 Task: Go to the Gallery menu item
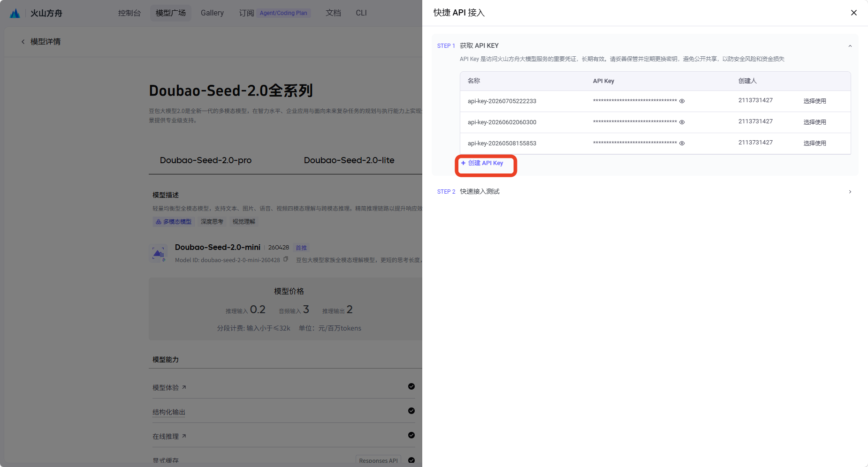(212, 13)
